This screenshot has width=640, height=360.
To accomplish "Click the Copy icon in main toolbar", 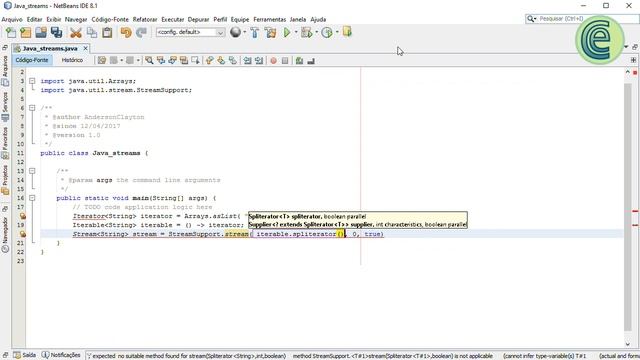I will [92, 33].
